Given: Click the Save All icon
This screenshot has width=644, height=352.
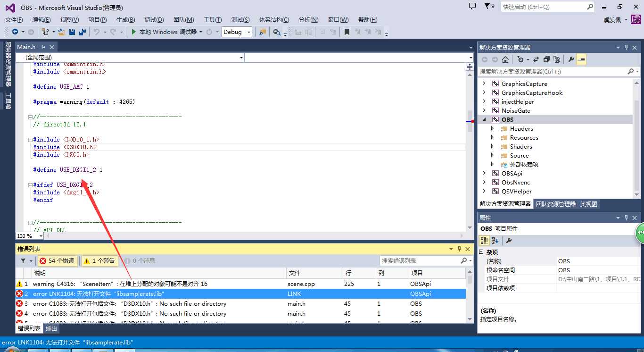Looking at the screenshot, I should coord(83,32).
